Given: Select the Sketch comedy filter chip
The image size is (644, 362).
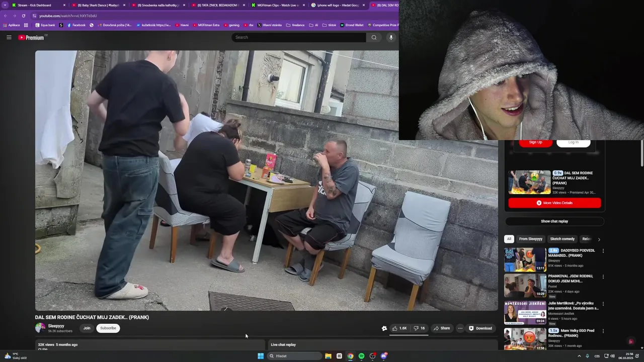Looking at the screenshot, I should (x=562, y=239).
